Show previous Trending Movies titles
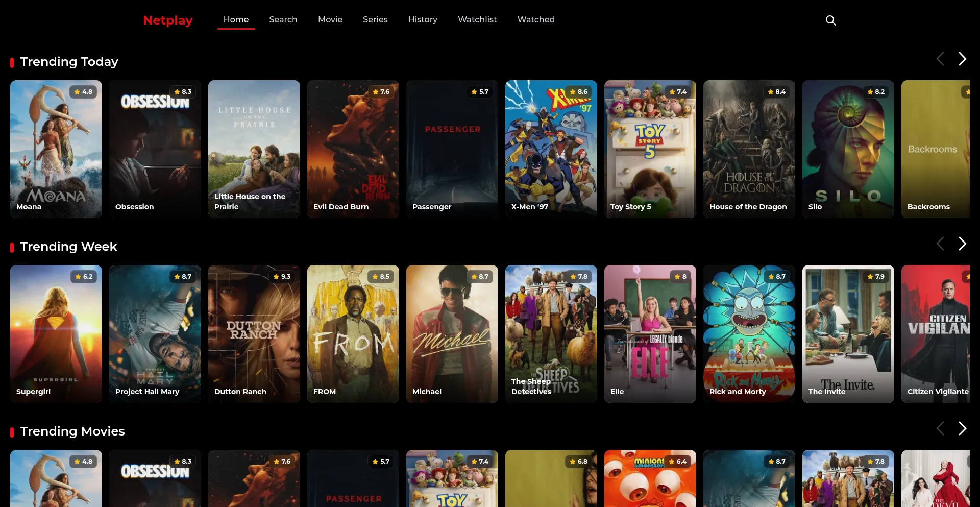The image size is (980, 507). (x=940, y=428)
